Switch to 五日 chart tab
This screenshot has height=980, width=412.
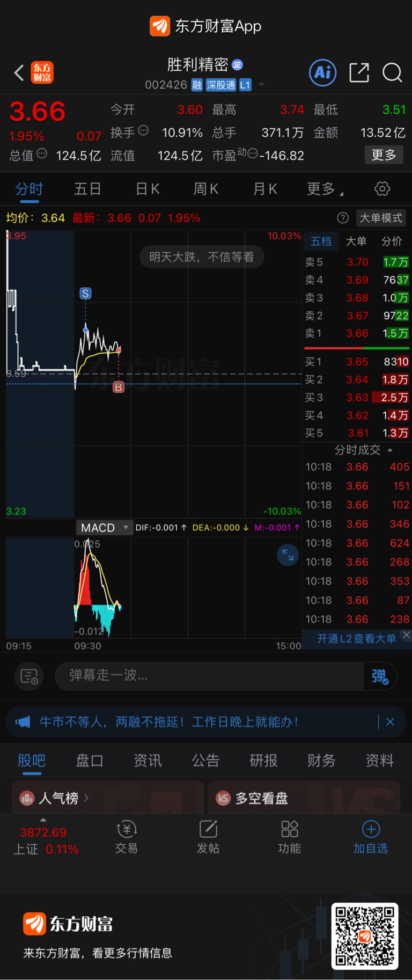click(x=88, y=189)
